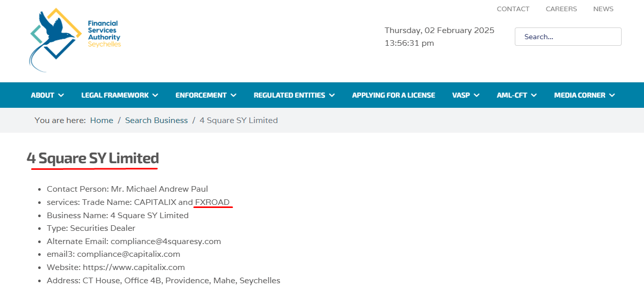This screenshot has height=300, width=644.
Task: Click the compliance@capitalix.com email text
Action: click(x=129, y=254)
